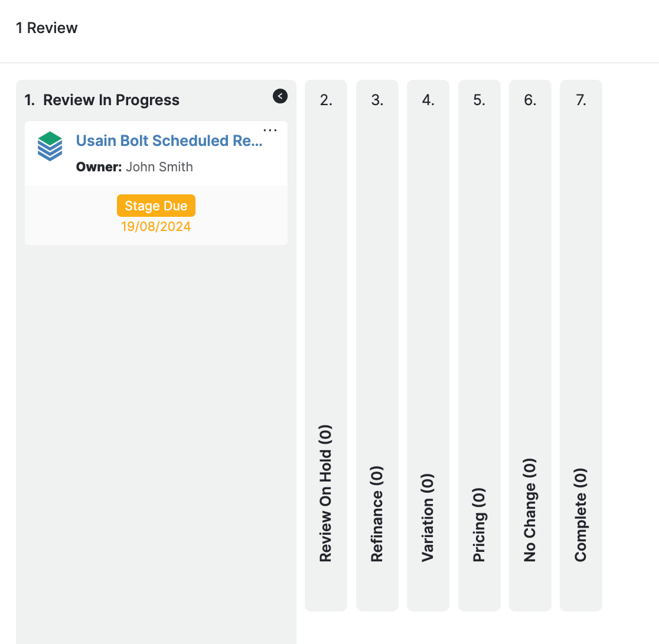Screen dimensions: 659x644
Task: Expand the Review On Hold (0) column
Action: coord(325,492)
